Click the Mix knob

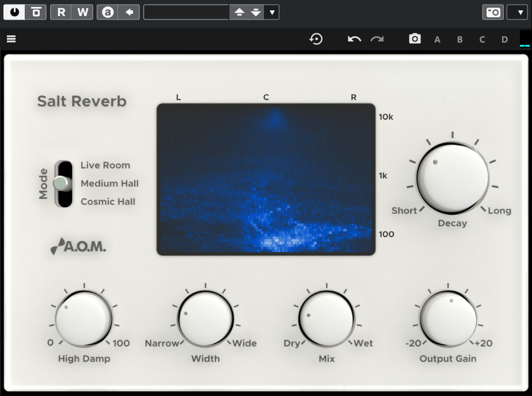[327, 319]
